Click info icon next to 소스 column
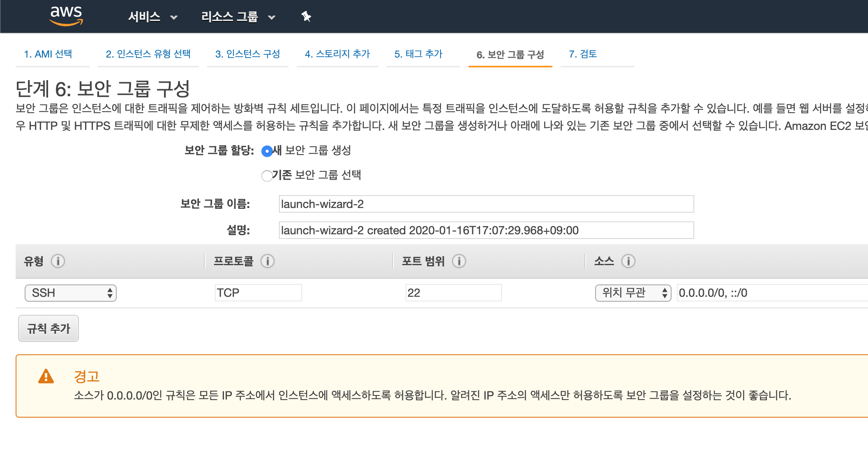This screenshot has width=868, height=476. [x=628, y=261]
